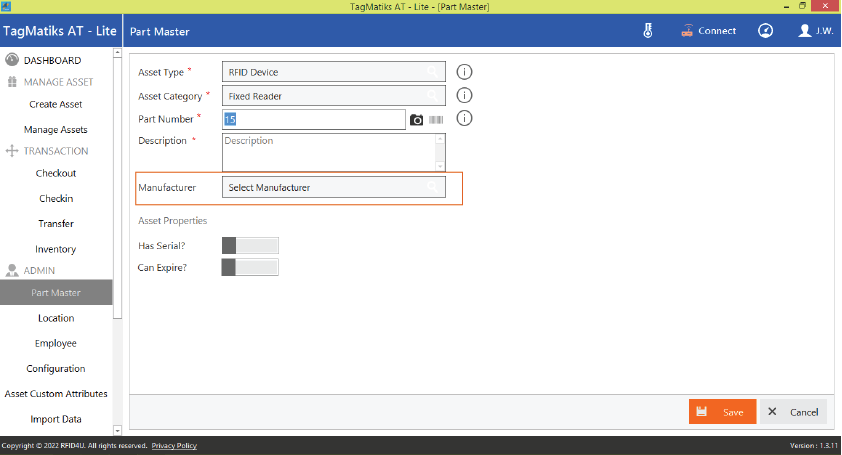Expand the Asset Category dropdown
The height and width of the screenshot is (455, 842).
(x=333, y=96)
